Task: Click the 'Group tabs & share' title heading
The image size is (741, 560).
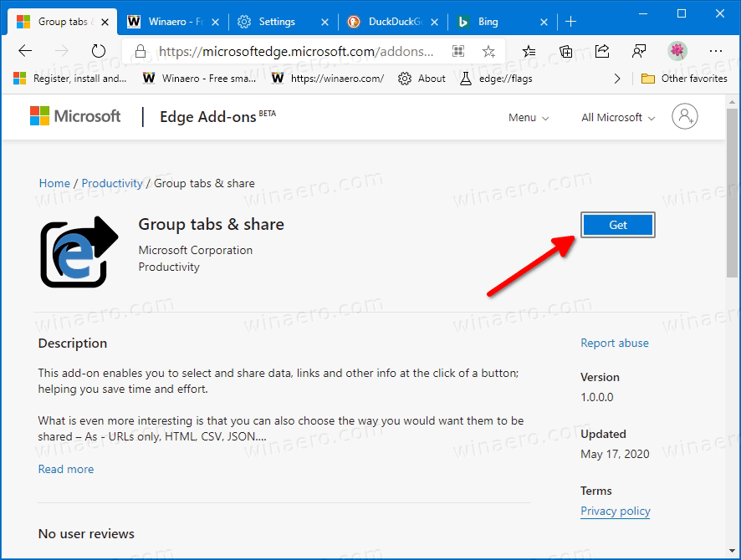Action: click(211, 224)
